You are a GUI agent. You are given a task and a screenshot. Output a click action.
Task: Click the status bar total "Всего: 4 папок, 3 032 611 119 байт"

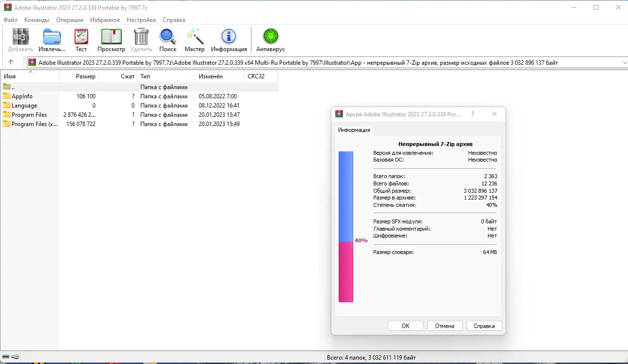371,358
